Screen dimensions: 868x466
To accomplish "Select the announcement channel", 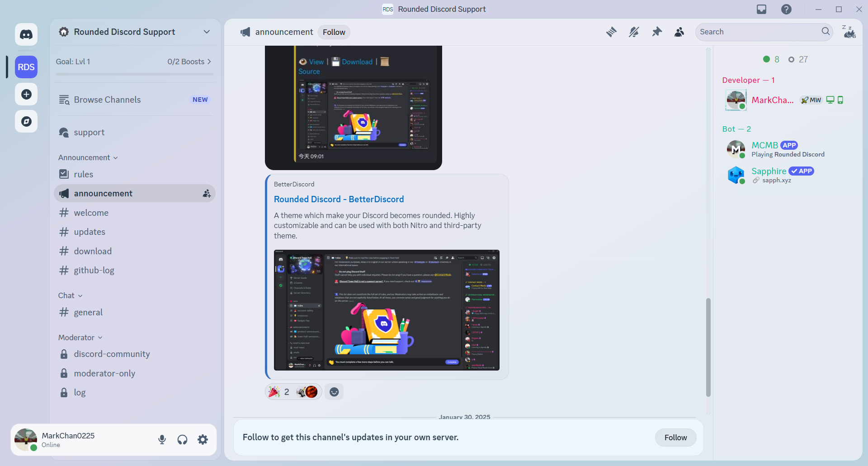I will [x=135, y=193].
